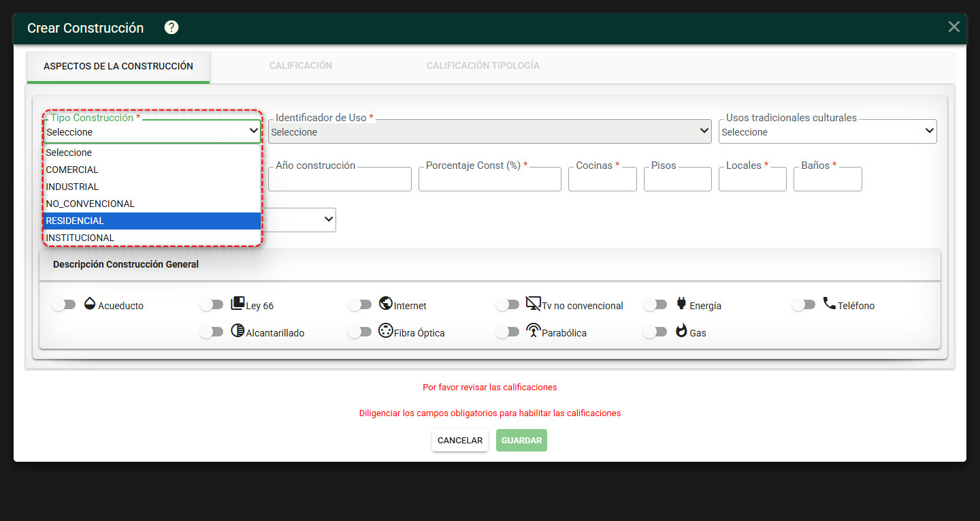Click the Gas flame icon

[681, 331]
